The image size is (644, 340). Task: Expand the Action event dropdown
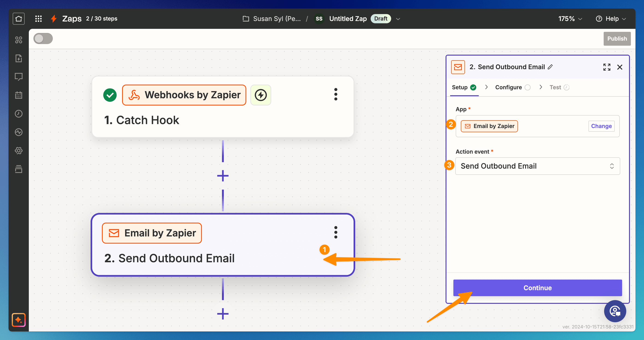(x=537, y=166)
